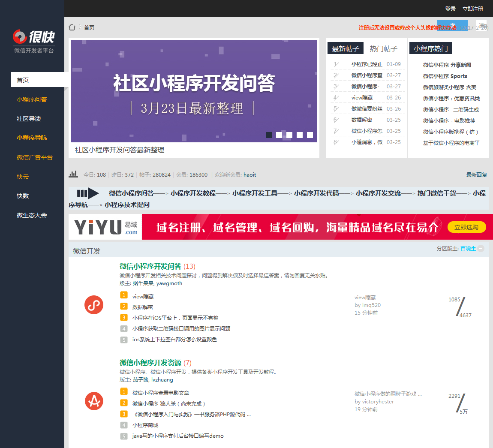
Task: Open latest post 数据解密 dated 03-25
Action: [x=361, y=120]
